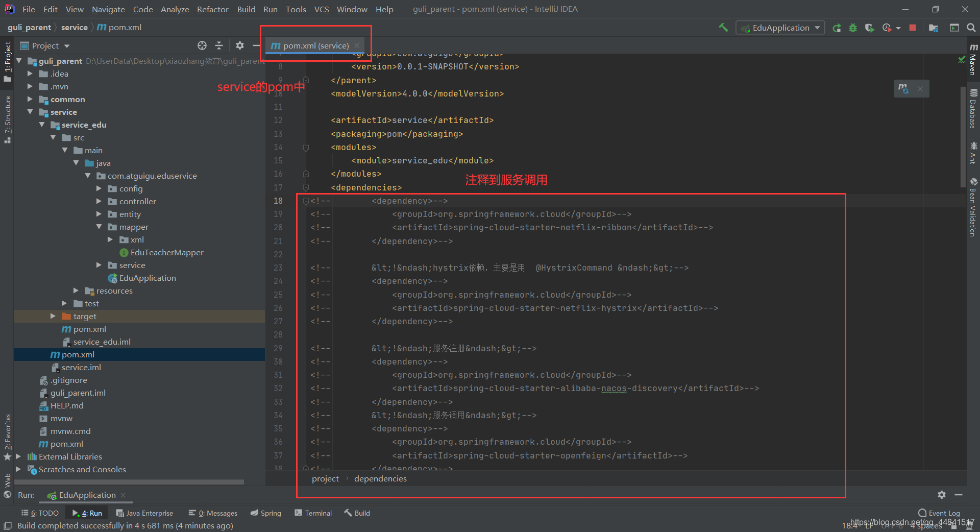Click Run with Coverage icon
Viewport: 980px width, 532px height.
pos(870,28)
